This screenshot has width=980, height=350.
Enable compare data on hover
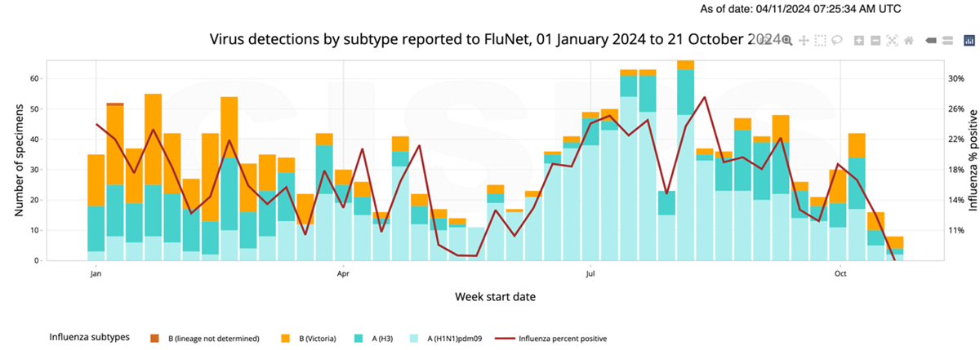[947, 40]
